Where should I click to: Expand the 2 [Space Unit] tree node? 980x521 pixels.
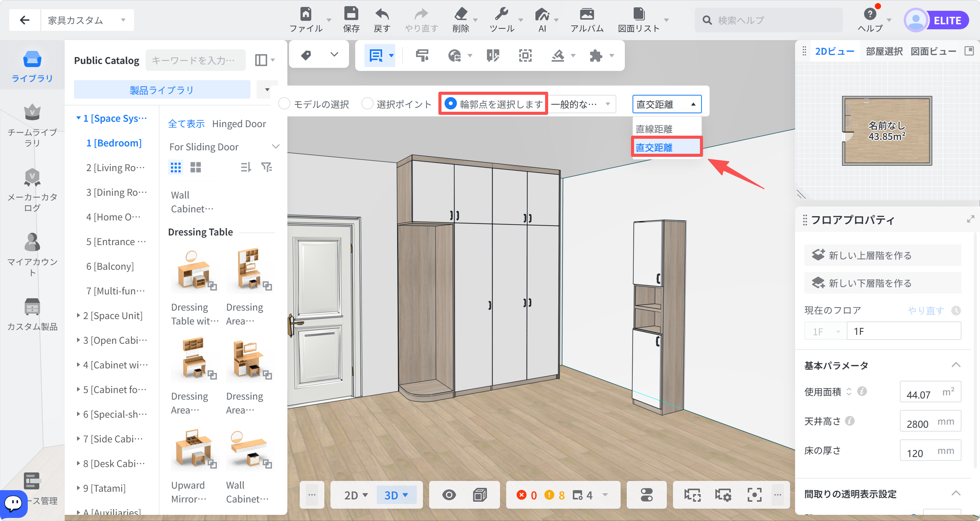click(x=79, y=316)
